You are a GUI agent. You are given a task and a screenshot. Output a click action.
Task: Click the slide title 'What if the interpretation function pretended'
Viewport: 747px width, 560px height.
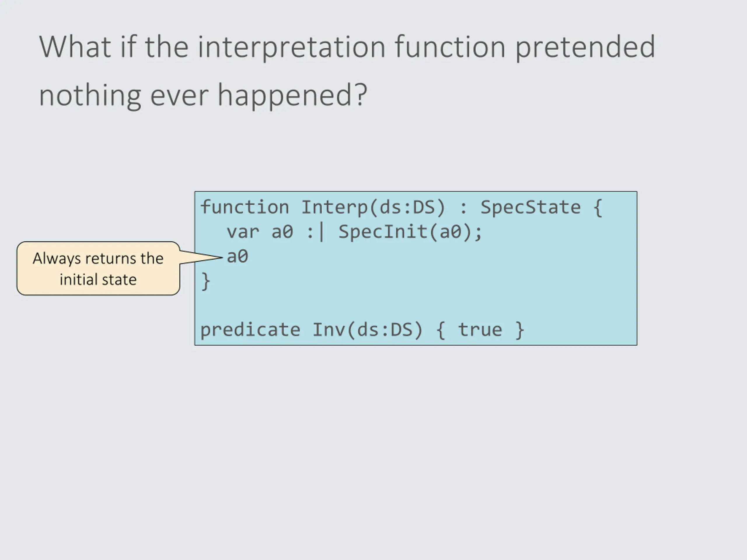click(347, 47)
